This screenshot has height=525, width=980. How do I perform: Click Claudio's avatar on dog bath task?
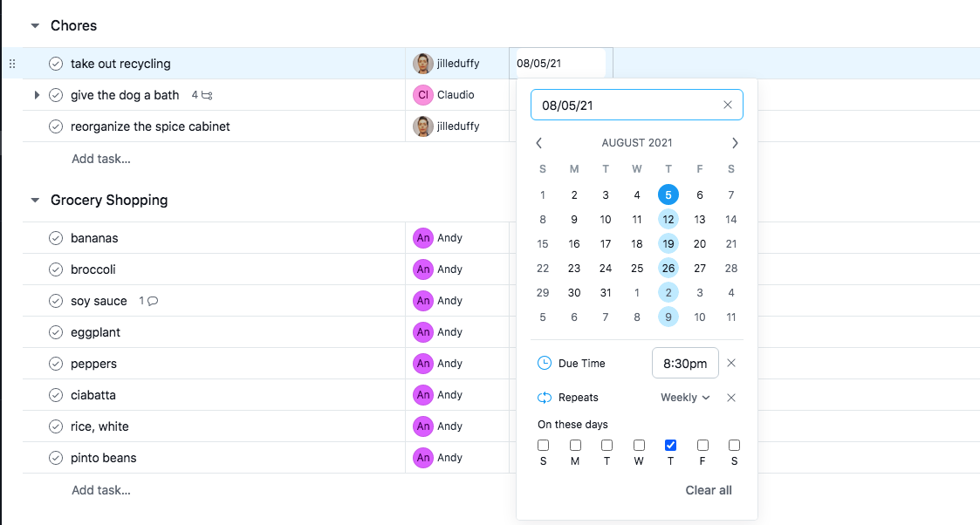423,95
